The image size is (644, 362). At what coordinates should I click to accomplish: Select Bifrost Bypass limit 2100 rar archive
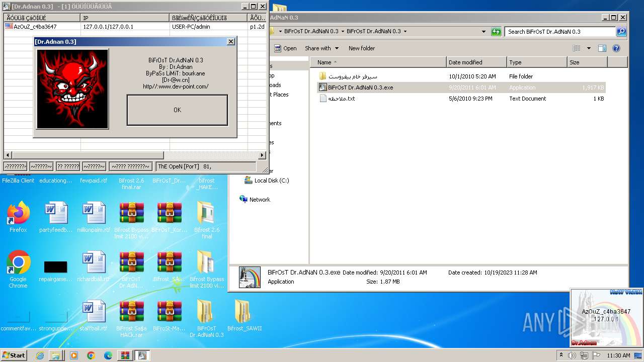(x=131, y=221)
